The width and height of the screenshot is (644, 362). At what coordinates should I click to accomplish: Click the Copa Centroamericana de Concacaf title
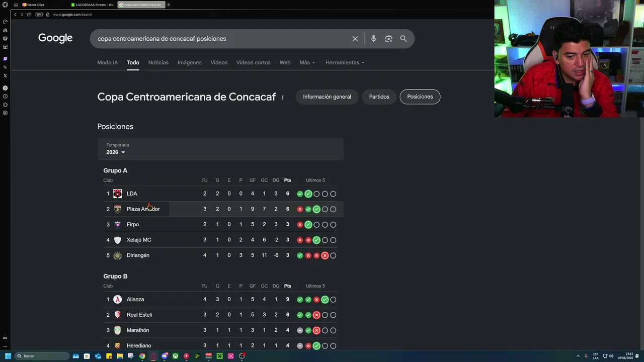click(x=187, y=97)
